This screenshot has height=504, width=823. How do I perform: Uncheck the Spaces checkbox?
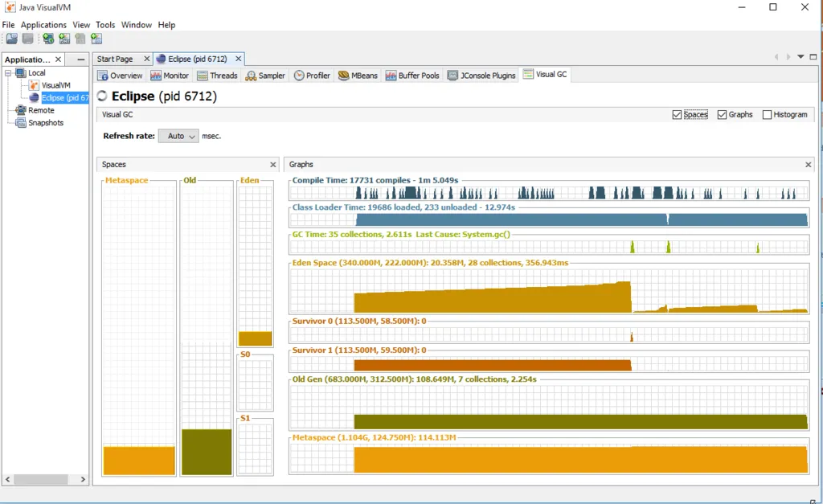pos(677,114)
